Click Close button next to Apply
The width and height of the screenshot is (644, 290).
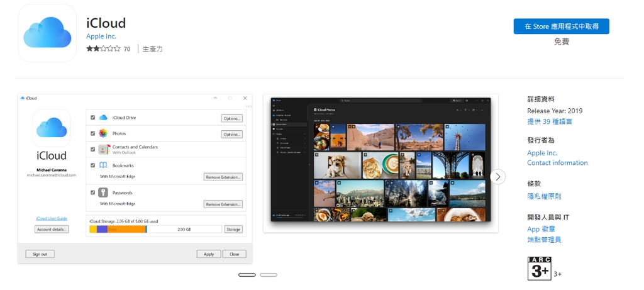tap(235, 254)
